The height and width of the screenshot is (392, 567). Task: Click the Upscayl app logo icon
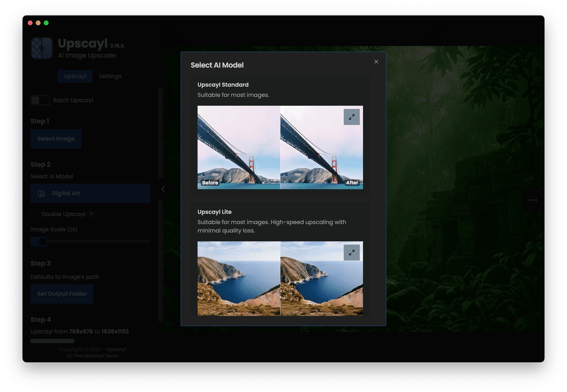[42, 48]
